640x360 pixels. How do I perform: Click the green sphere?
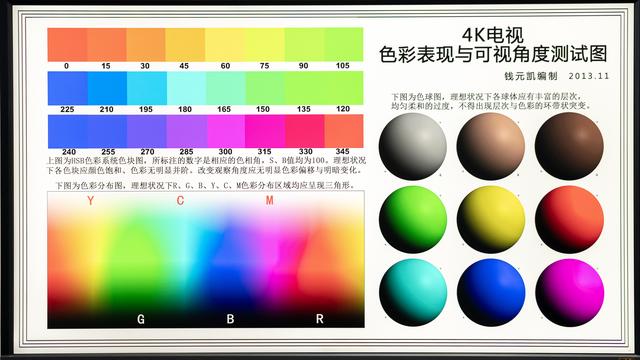tap(413, 220)
